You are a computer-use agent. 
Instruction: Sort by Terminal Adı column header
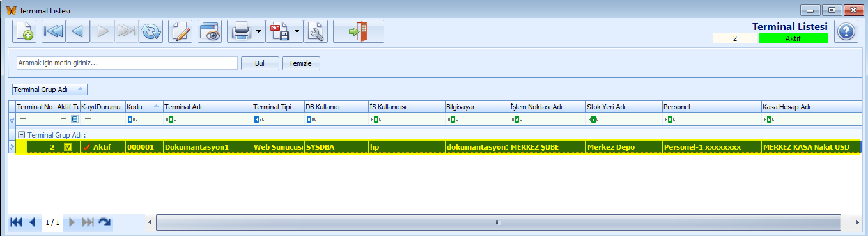click(207, 106)
